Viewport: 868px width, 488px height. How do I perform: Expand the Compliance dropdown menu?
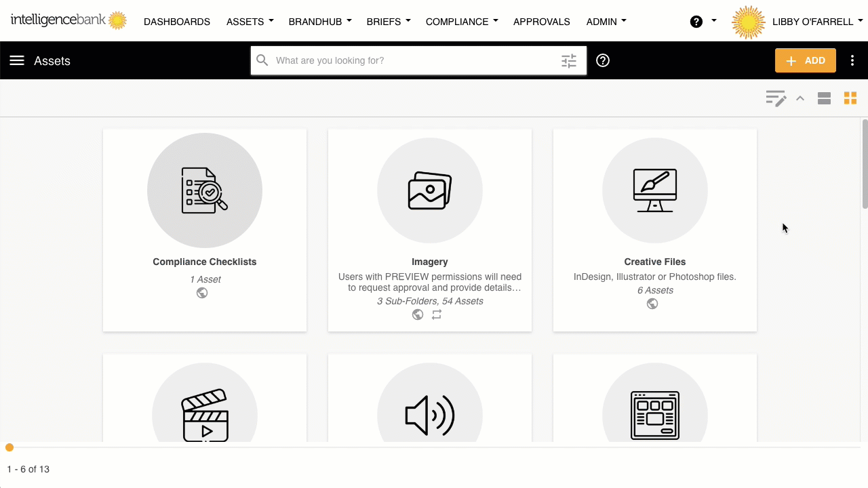pos(462,22)
